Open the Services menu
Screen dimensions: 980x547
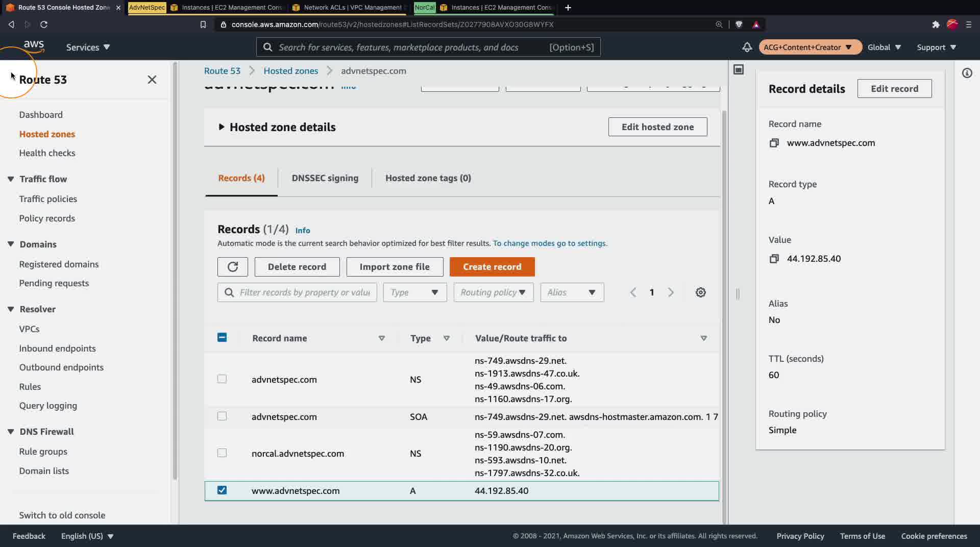click(88, 47)
